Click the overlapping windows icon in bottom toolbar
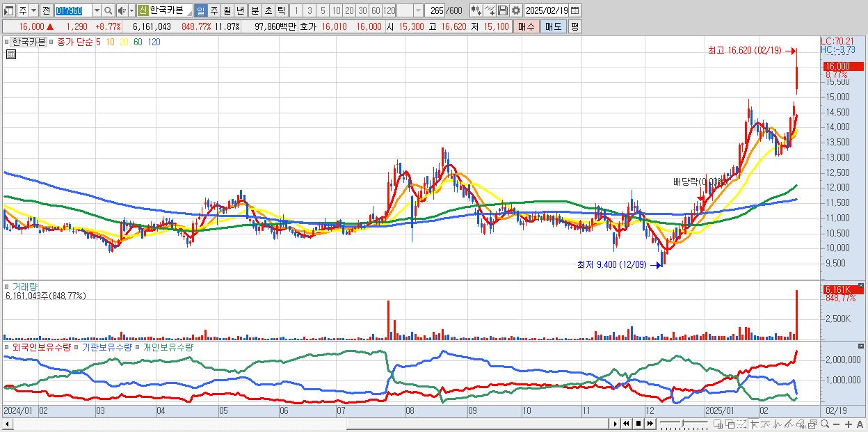Viewport: 868px width, 432px height. [x=730, y=424]
